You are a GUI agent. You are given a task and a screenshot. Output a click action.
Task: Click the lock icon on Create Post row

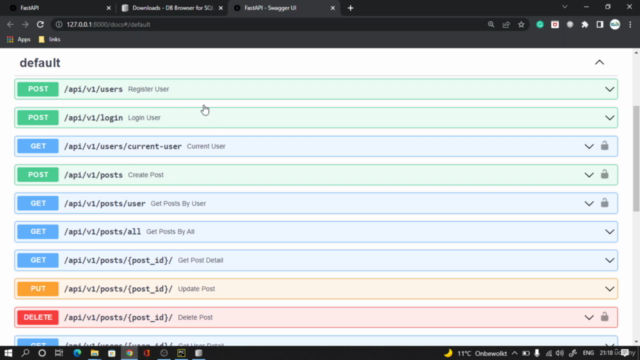tap(604, 174)
